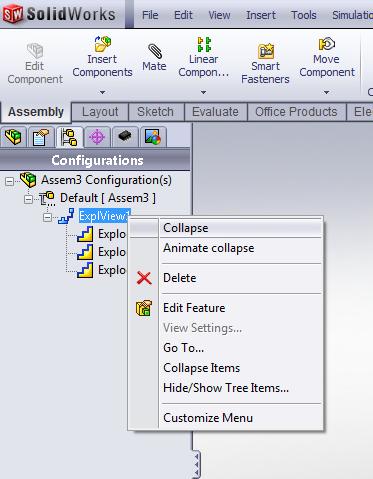
Task: Choose Edit Feature from the context menu
Action: 226,308
